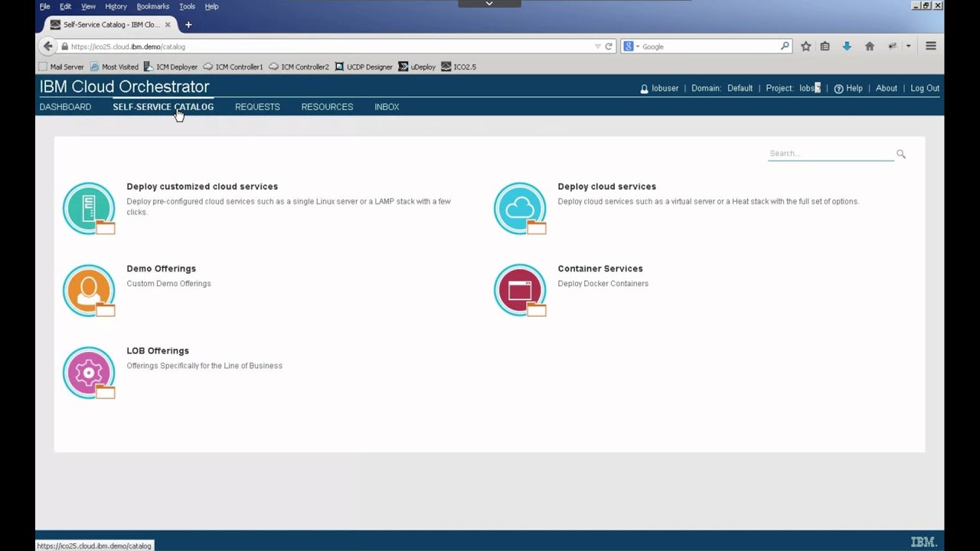The height and width of the screenshot is (551, 980).
Task: Open the File menu
Action: pyautogui.click(x=44, y=6)
